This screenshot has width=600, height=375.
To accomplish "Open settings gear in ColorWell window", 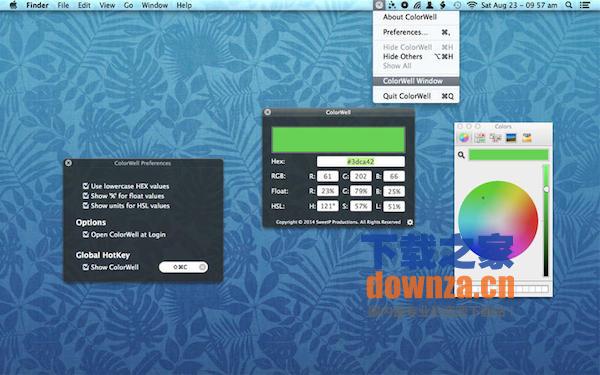I will click(410, 222).
